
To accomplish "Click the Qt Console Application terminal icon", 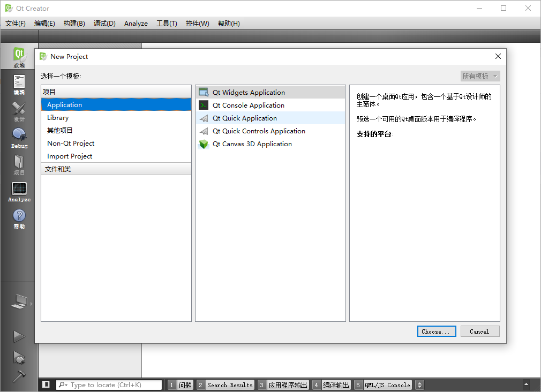I will pyautogui.click(x=204, y=105).
